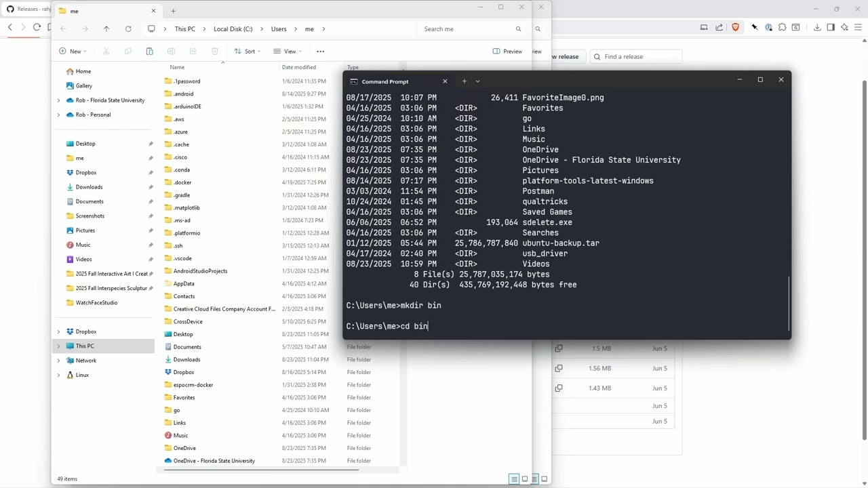
Task: Switch Explorer to large icons view layout
Action: [x=524, y=479]
